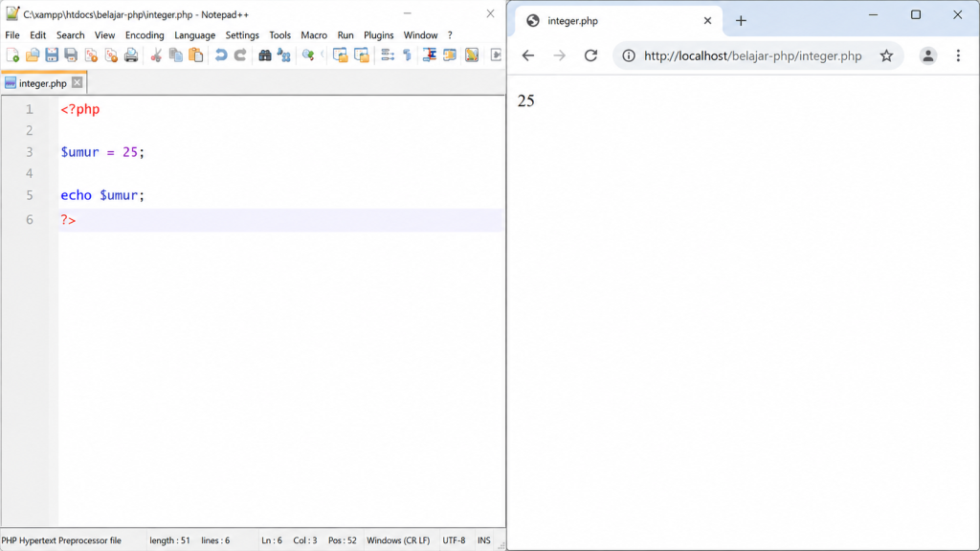Screen dimensions: 980x551
Task: Click 'length : 51' in status bar
Action: [x=170, y=540]
